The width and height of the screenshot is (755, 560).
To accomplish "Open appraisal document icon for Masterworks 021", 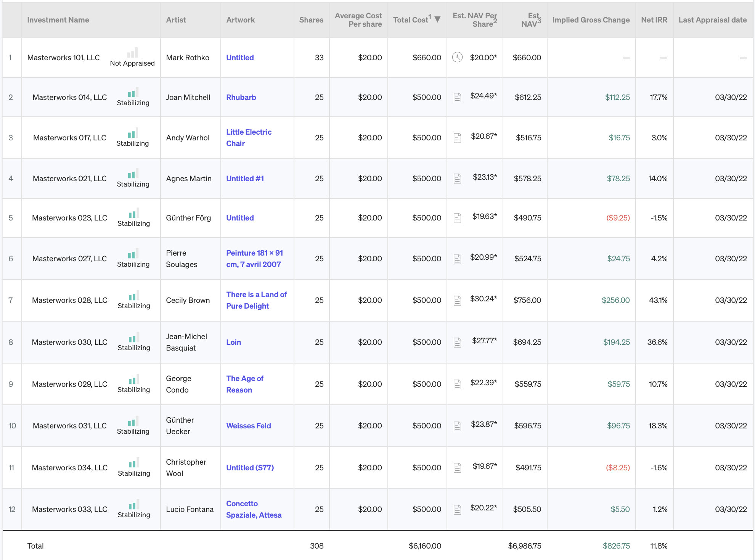I will pyautogui.click(x=457, y=179).
